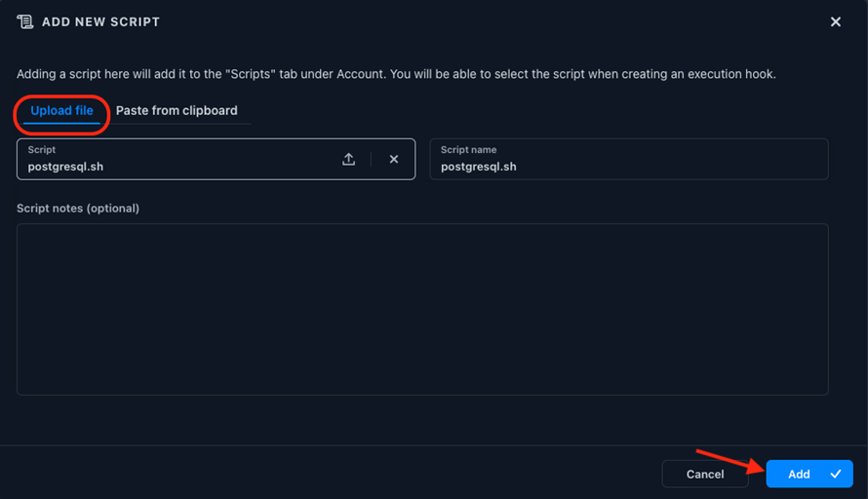
Task: Click the checkmark icon on Add button
Action: pyautogui.click(x=836, y=474)
